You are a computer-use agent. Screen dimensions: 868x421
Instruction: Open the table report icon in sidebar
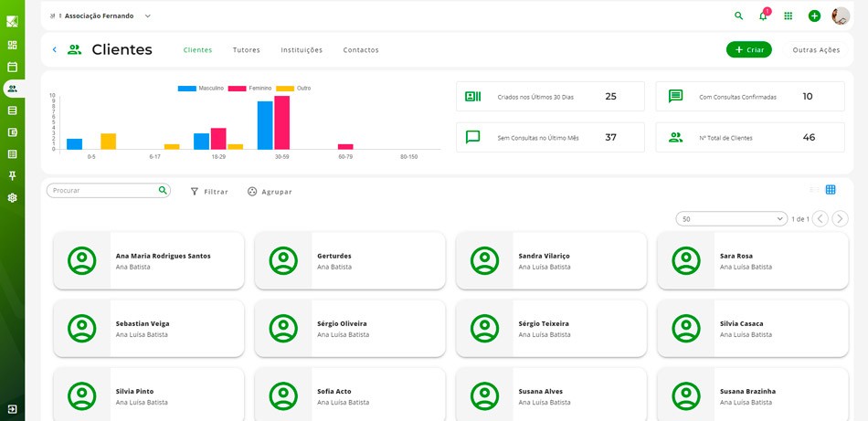coord(12,153)
